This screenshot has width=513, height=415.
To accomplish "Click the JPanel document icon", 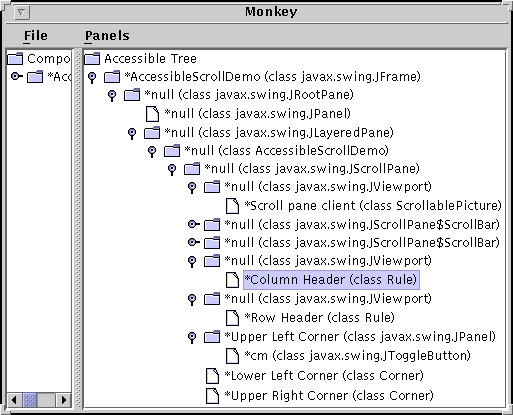I will [152, 114].
